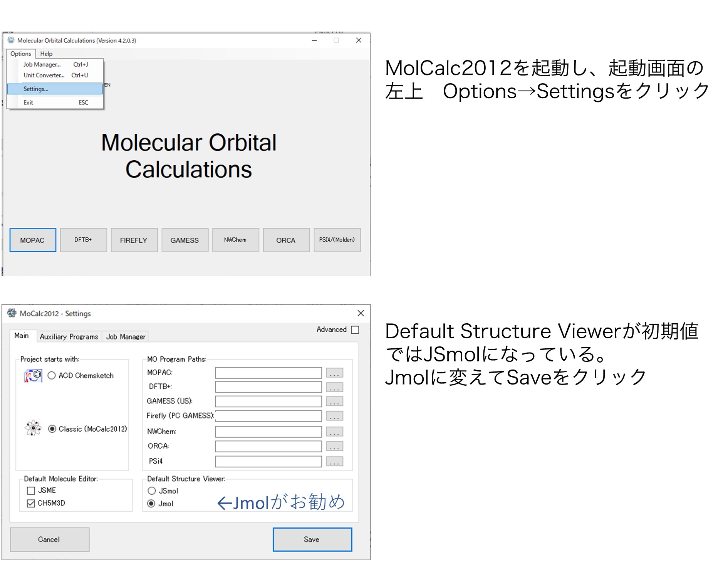The image size is (728, 578).
Task: Launch the ORCA module button
Action: click(286, 240)
